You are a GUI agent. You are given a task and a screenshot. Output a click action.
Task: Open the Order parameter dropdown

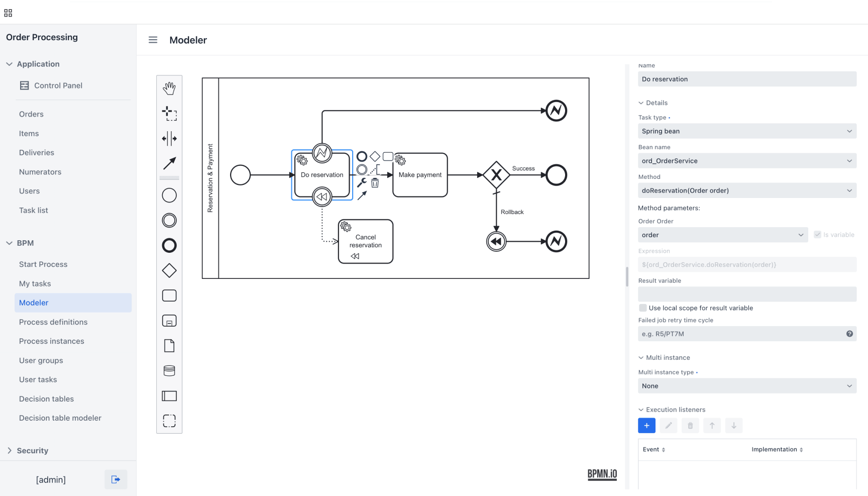[x=723, y=235]
